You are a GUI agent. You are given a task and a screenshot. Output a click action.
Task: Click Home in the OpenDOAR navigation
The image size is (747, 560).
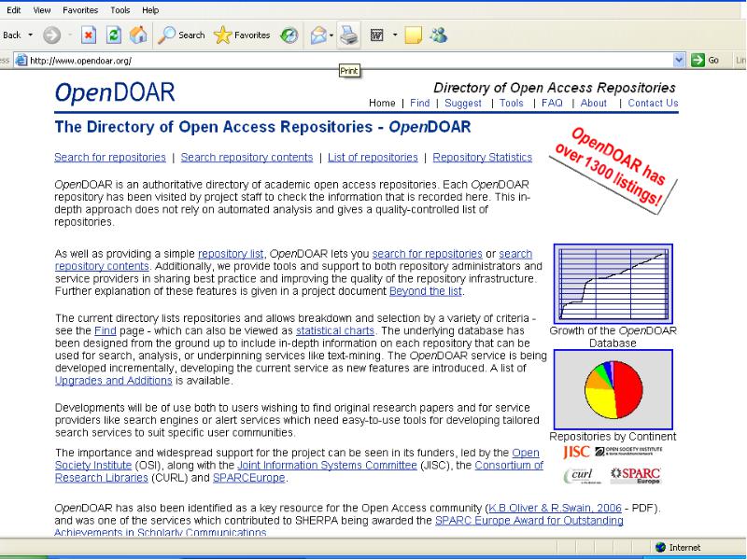pos(382,103)
